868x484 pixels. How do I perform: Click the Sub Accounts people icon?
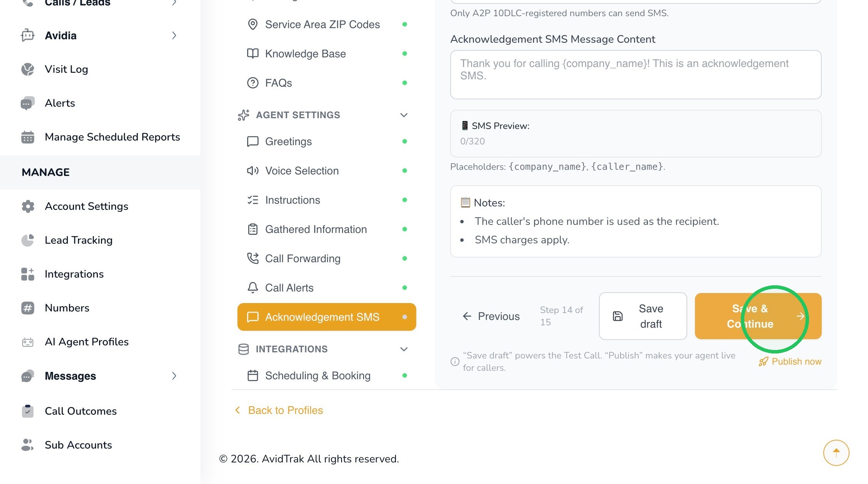(28, 445)
